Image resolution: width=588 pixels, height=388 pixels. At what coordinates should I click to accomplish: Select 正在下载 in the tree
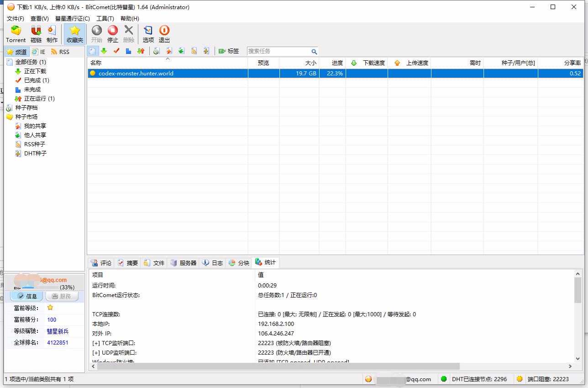click(x=35, y=71)
